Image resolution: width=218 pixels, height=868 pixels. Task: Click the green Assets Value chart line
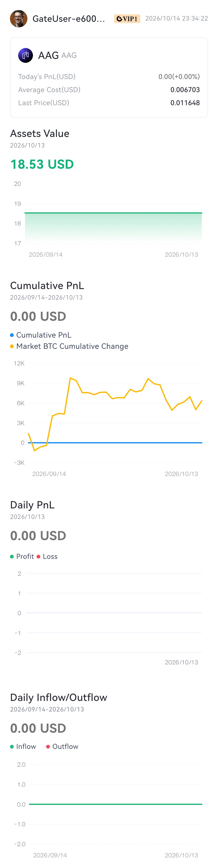[113, 213]
